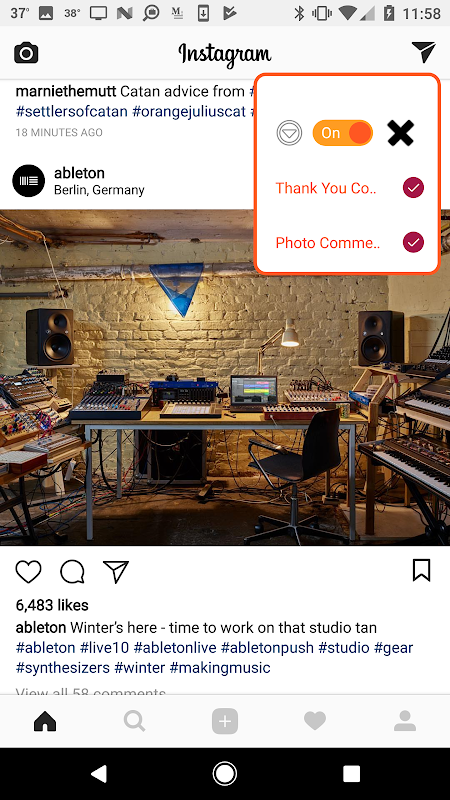The image size is (450, 800).
Task: Open the new post plus tab
Action: point(225,721)
